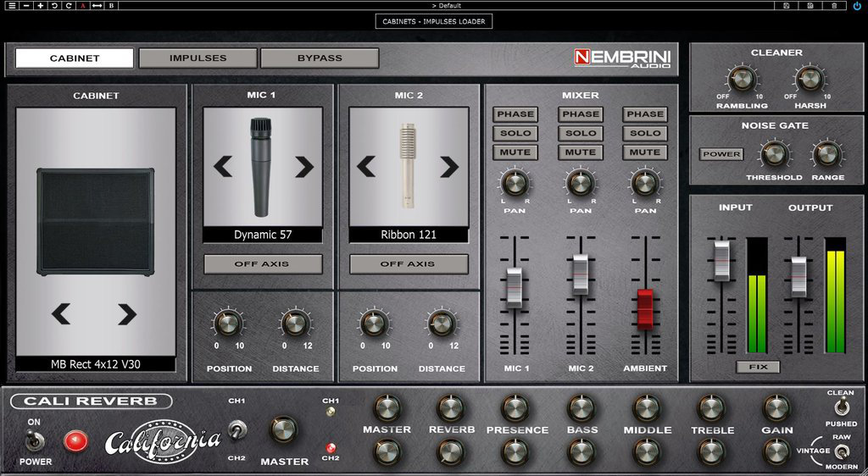Toggle Off Axis for MIC 1

pyautogui.click(x=263, y=264)
